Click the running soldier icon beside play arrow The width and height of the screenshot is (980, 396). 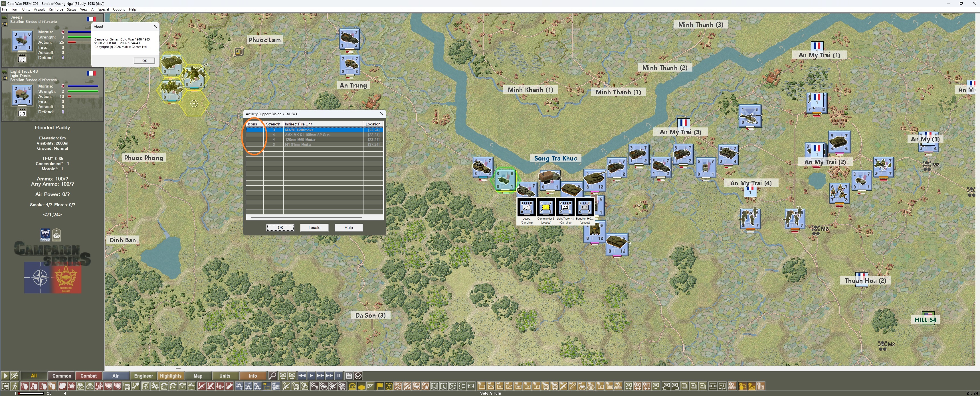(14, 375)
